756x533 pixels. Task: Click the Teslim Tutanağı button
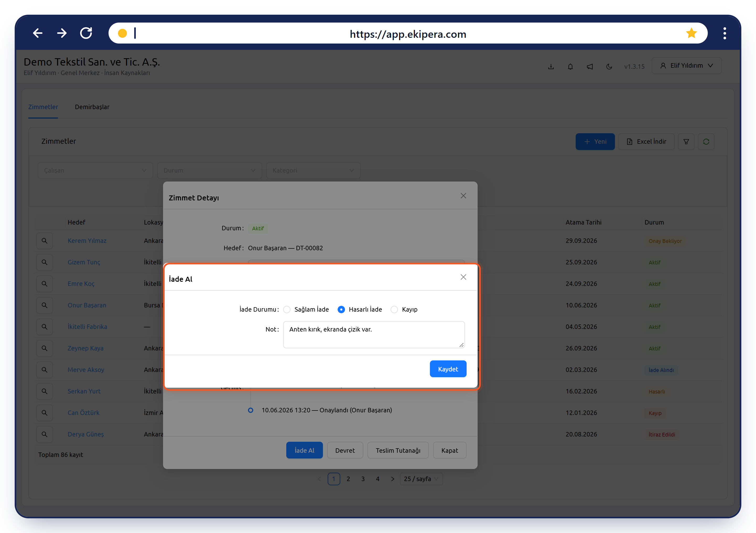coord(398,450)
